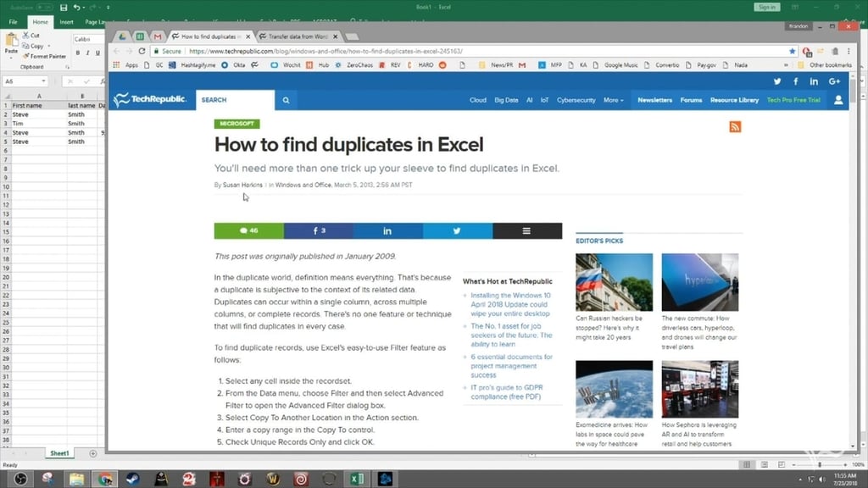Open the share bar hamburger menu
Screen dimensions: 868x488
click(x=527, y=230)
